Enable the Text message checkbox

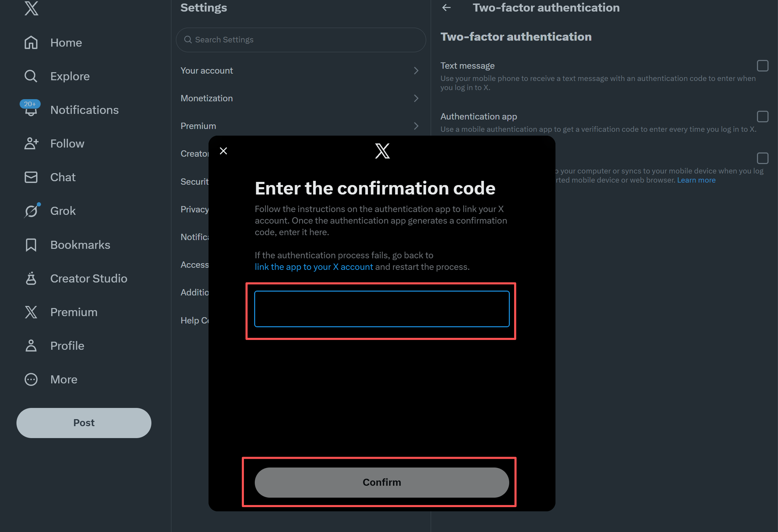pos(763,66)
